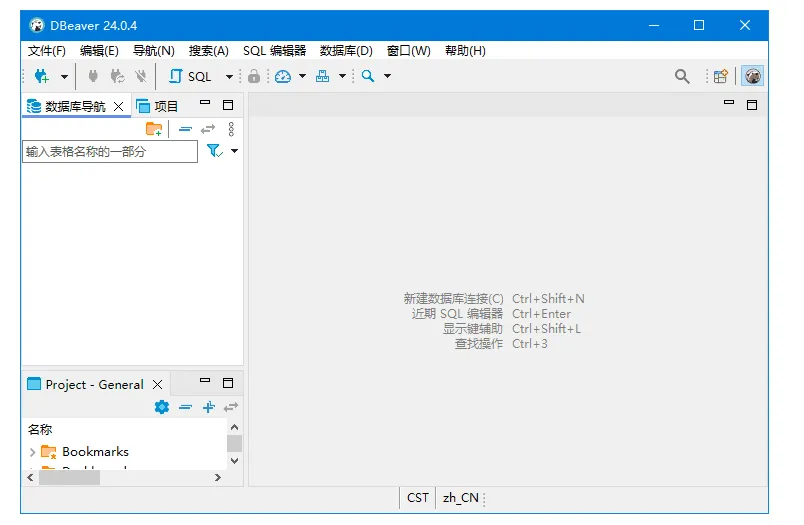
Task: Maximize the Project - General panel
Action: point(228,383)
